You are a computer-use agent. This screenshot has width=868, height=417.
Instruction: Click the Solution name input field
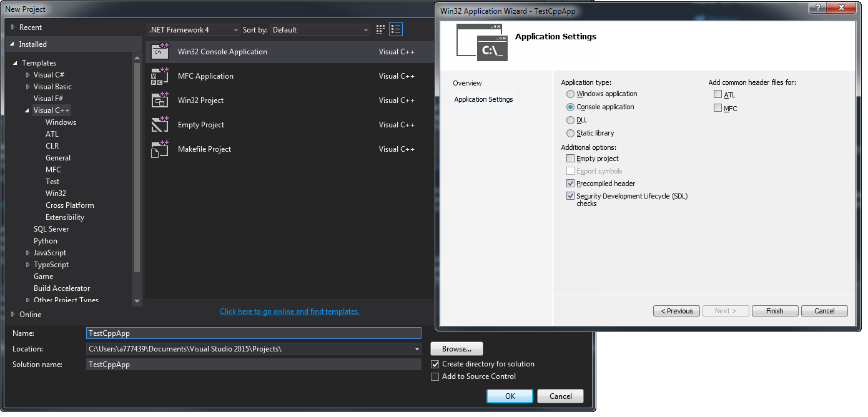click(254, 365)
